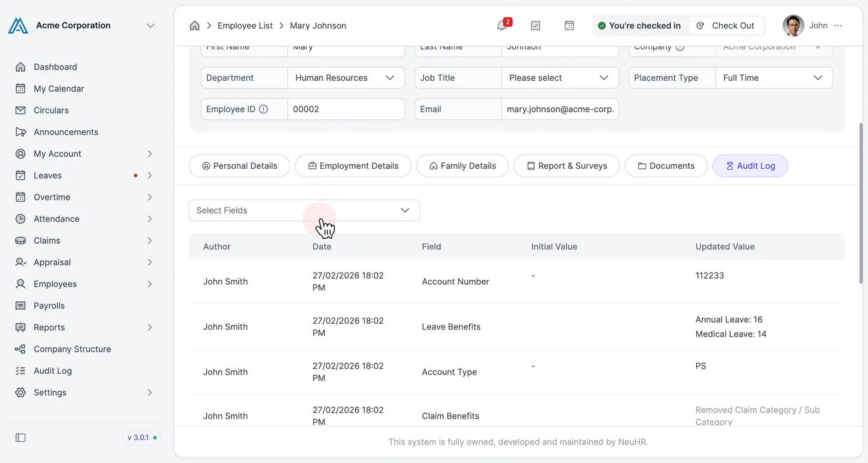Viewport: 868px width, 463px height.
Task: Open the tasks checklist icon in header
Action: (x=535, y=25)
